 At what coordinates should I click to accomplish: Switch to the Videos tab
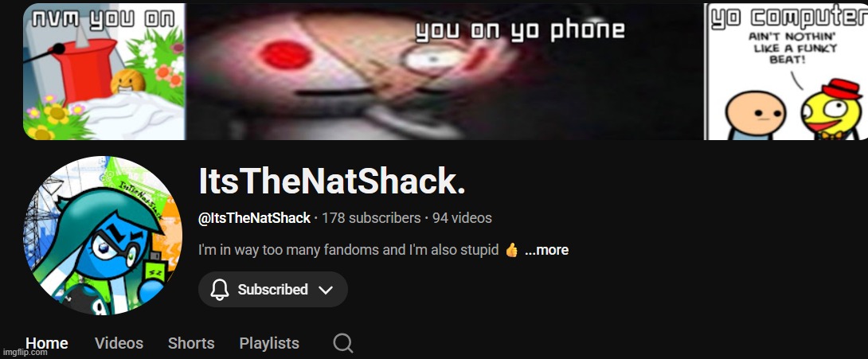[x=119, y=343]
